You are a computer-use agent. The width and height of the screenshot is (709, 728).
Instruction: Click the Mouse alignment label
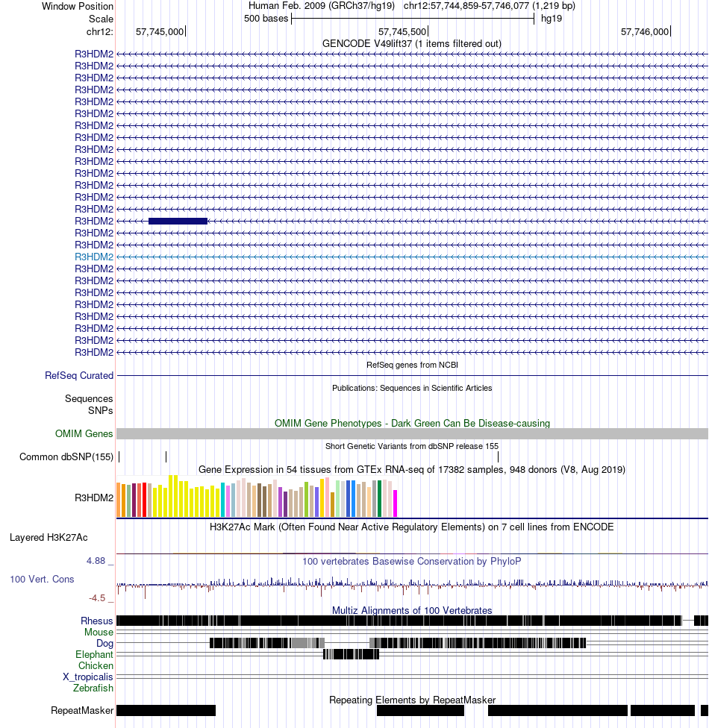99,632
